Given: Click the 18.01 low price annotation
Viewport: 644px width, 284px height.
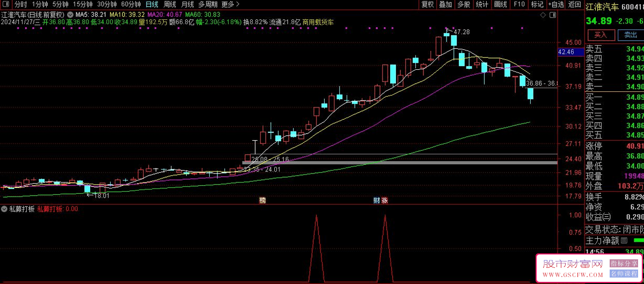Looking at the screenshot, I should [x=101, y=196].
